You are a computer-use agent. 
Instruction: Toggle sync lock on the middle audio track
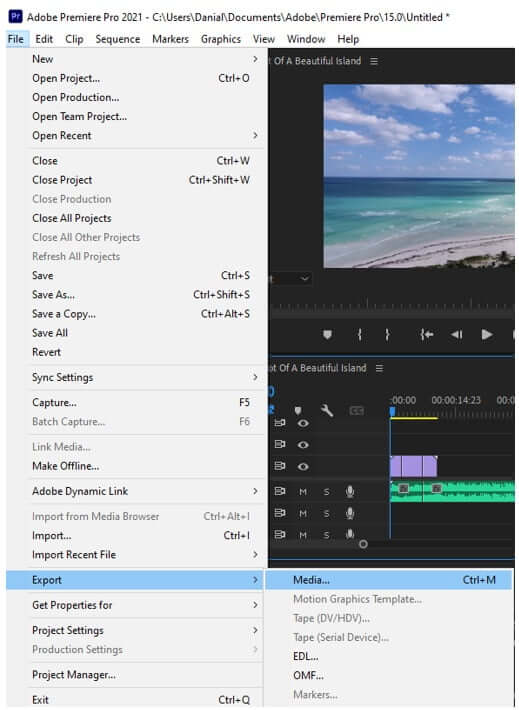pyautogui.click(x=280, y=513)
